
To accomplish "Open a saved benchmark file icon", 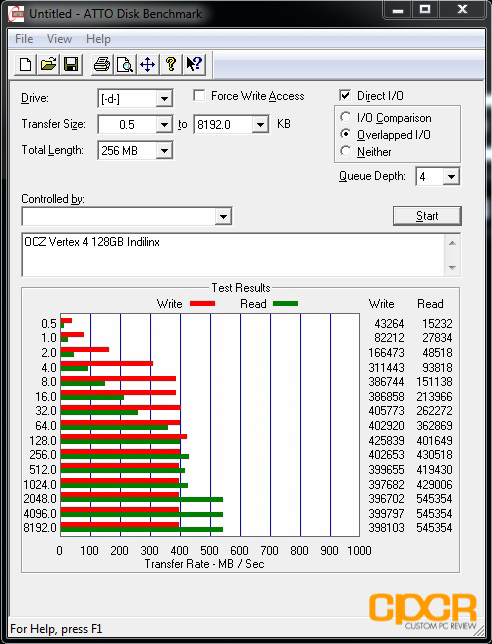I will (48, 64).
